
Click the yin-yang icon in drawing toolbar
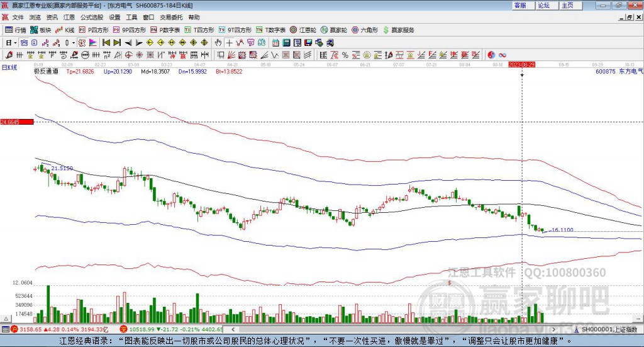491,55
